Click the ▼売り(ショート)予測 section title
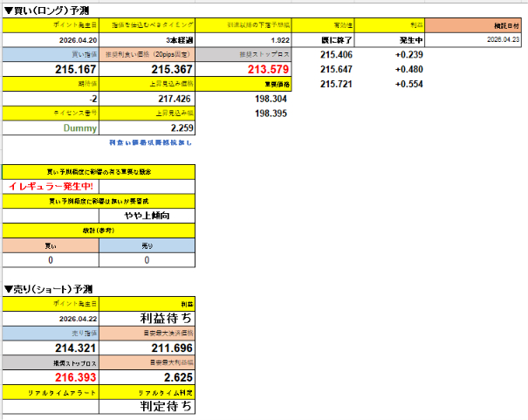Viewport: 528px width, 420px height. [x=48, y=289]
